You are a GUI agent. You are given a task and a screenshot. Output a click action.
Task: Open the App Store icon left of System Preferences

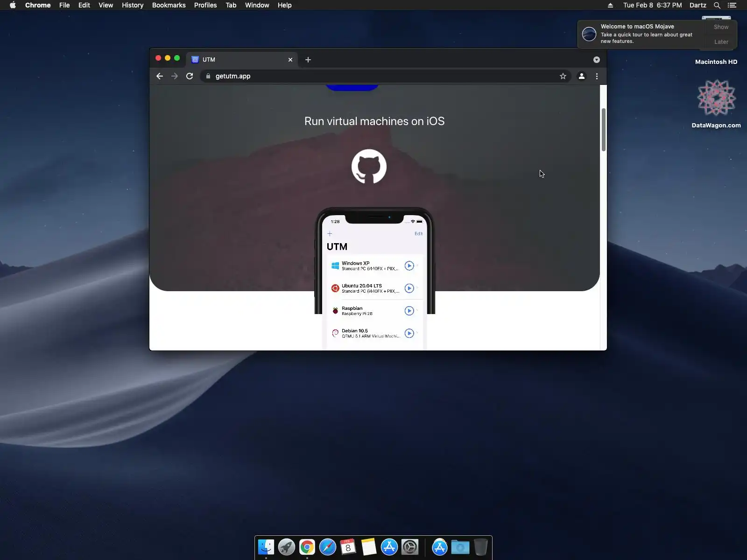pos(389,547)
